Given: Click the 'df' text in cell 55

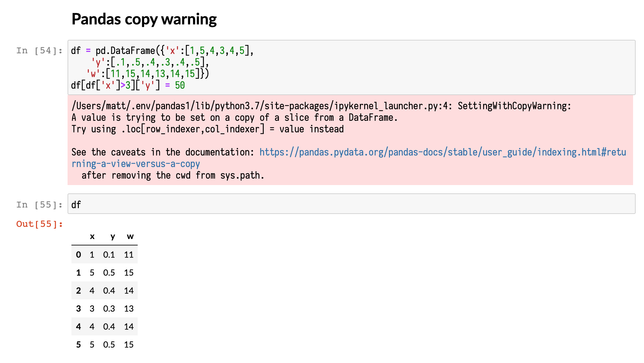Looking at the screenshot, I should 76,204.
